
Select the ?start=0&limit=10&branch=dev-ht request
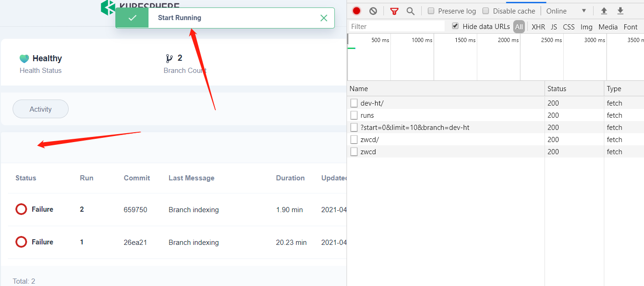[x=495, y=127]
